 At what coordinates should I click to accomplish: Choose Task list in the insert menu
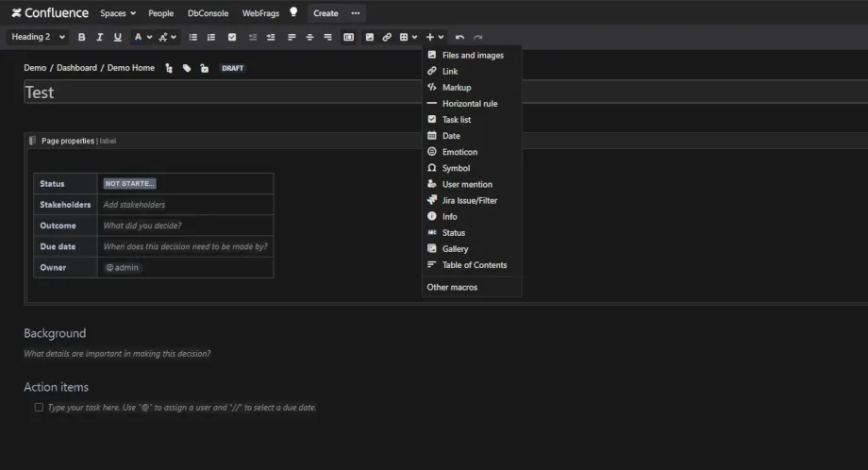tap(472, 120)
